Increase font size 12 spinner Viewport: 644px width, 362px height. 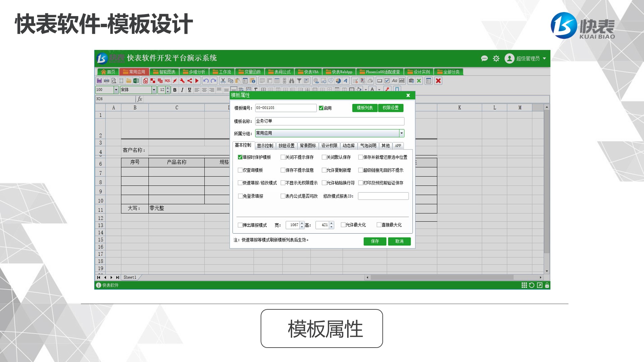pyautogui.click(x=168, y=88)
